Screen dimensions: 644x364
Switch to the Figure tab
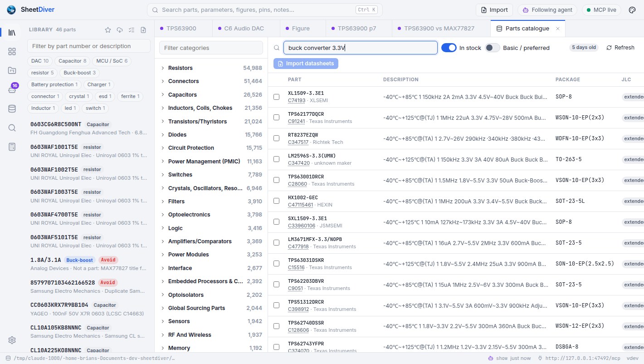[x=302, y=28]
